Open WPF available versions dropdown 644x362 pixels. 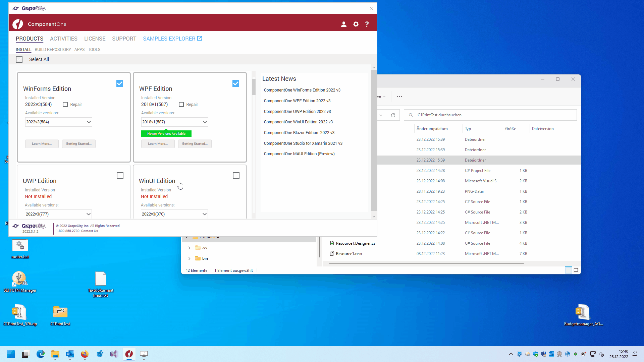point(175,122)
